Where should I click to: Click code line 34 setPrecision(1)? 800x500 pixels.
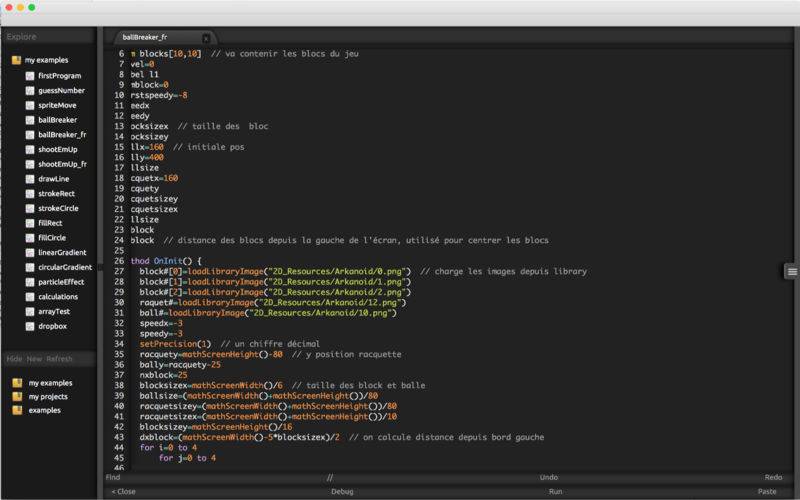(x=175, y=344)
